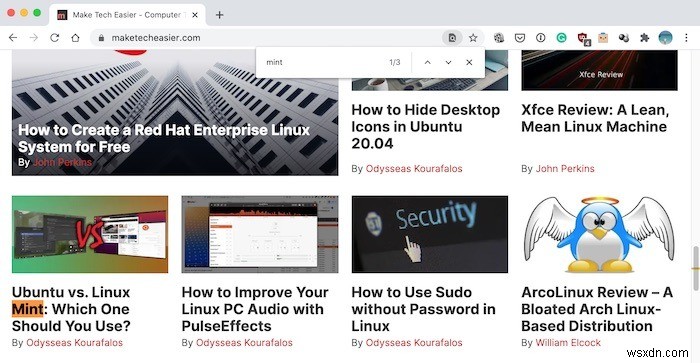Open 'How to Hide Desktop Icons in Ubuntu' article
The width and height of the screenshot is (700, 363).
coord(425,127)
